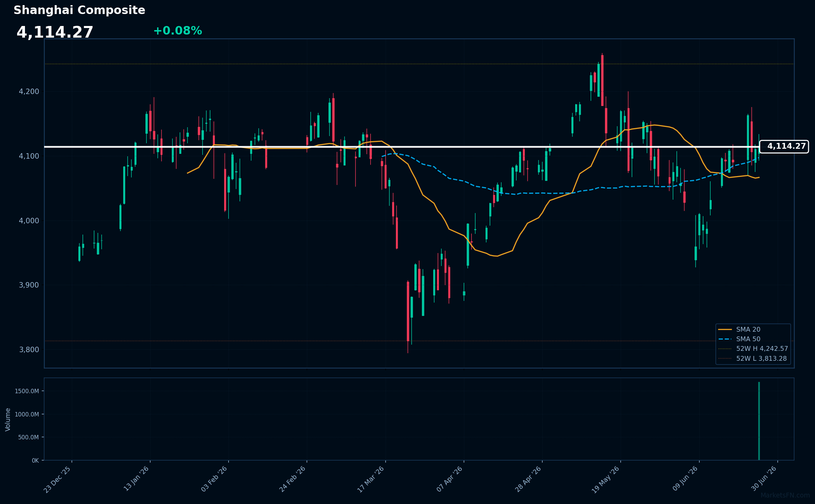This screenshot has width=815, height=504.
Task: Click the "Volume" axis title
Action: 8,420
